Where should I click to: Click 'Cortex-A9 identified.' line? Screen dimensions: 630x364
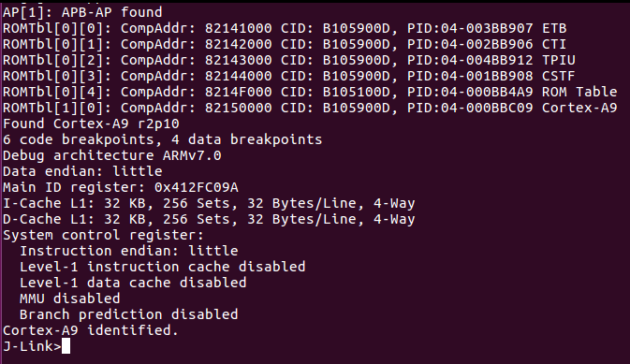click(91, 330)
